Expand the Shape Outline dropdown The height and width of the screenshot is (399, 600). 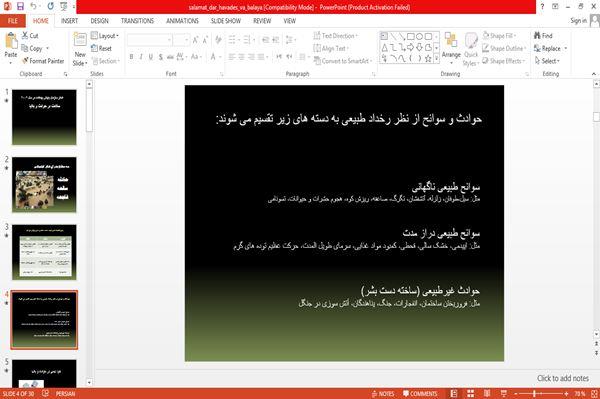pyautogui.click(x=504, y=48)
